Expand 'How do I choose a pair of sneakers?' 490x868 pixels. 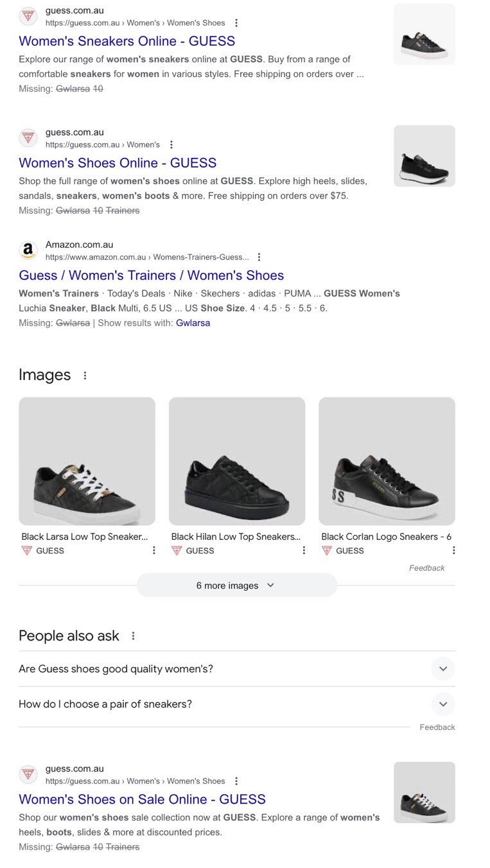point(442,704)
